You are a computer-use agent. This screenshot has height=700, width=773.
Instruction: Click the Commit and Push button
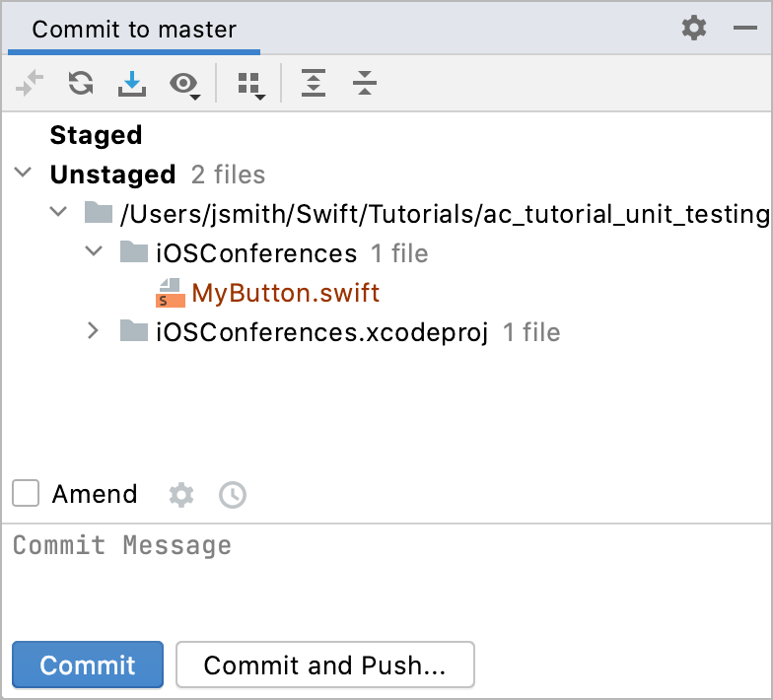pyautogui.click(x=325, y=665)
